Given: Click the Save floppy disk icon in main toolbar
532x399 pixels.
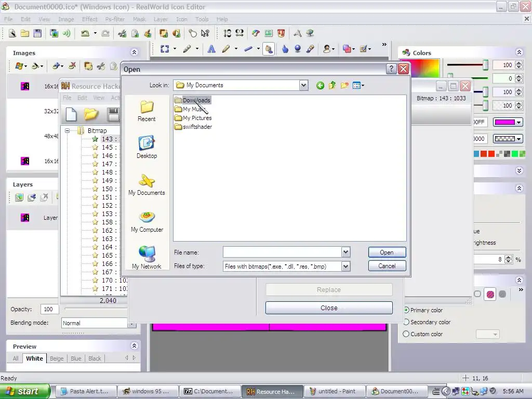Looking at the screenshot, I should (x=37, y=33).
